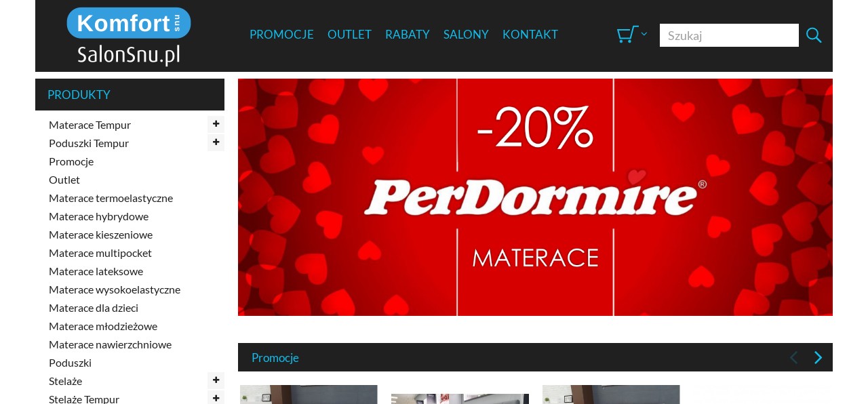Viewport: 868px width, 404px height.
Task: Open the PerDormire -20% banner
Action: (535, 197)
